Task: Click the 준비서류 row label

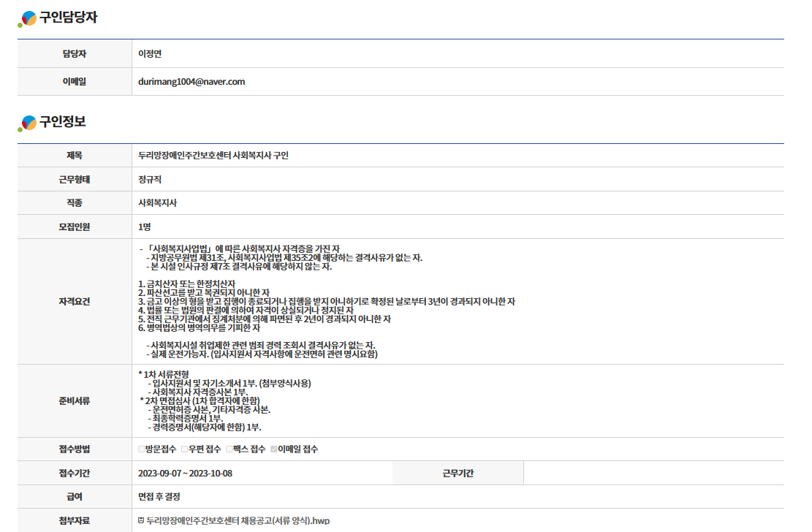Action: [x=74, y=400]
